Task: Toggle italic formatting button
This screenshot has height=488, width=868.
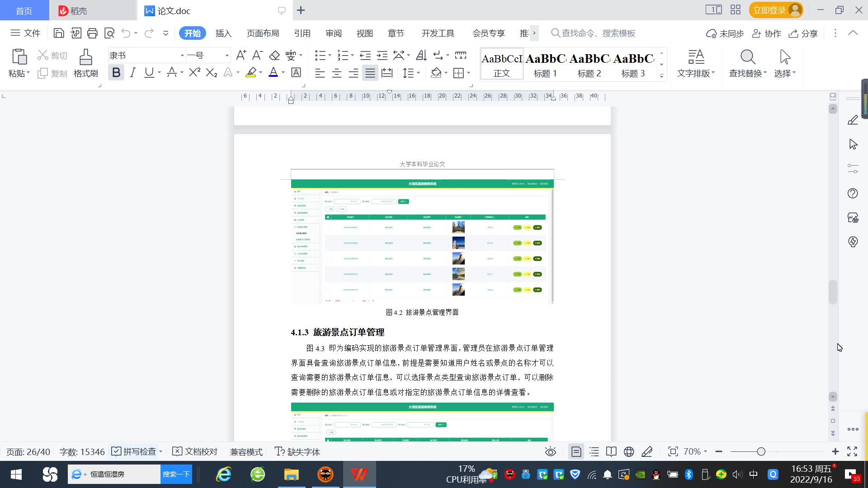Action: click(x=132, y=73)
